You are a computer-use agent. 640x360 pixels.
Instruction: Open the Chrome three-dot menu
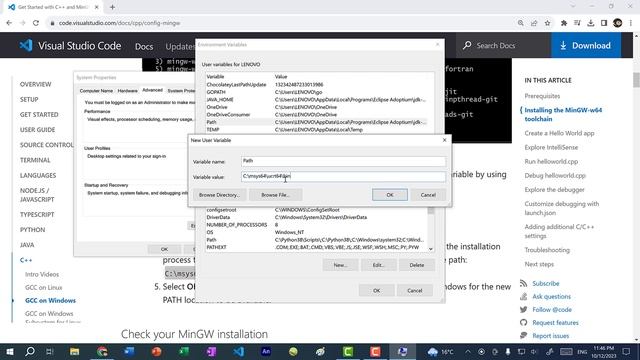pos(631,23)
